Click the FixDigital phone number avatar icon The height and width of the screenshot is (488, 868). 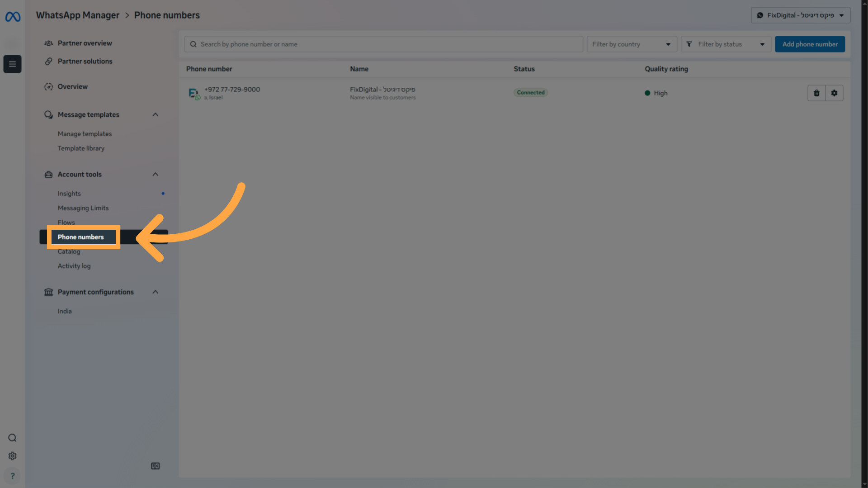point(194,93)
